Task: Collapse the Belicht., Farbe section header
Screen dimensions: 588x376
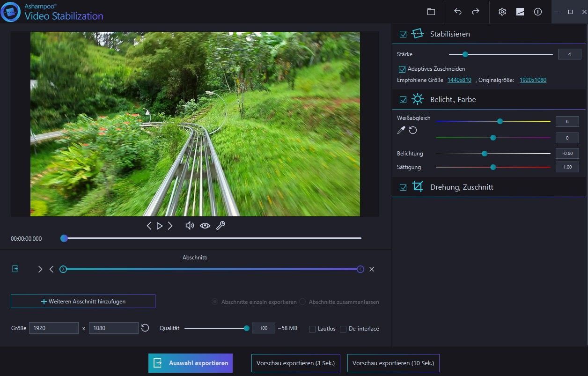Action: (453, 100)
